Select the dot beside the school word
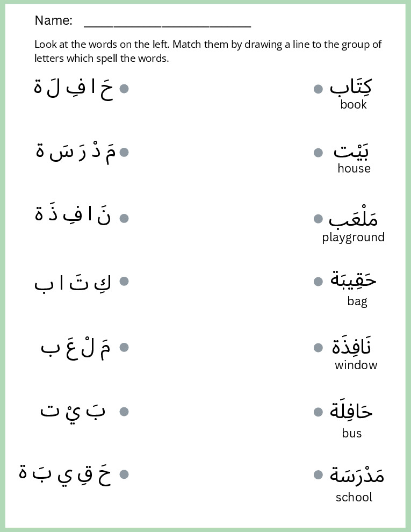This screenshot has width=411, height=532. click(x=318, y=475)
